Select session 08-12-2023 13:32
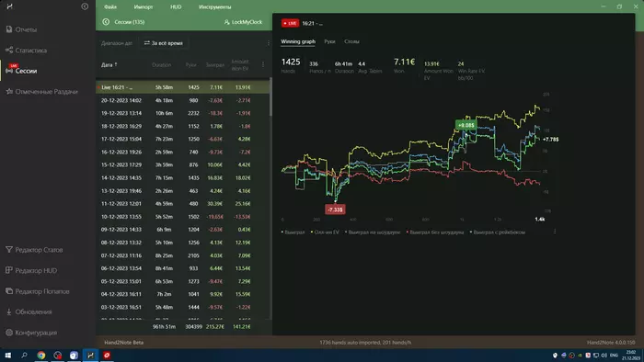This screenshot has height=362, width=644. click(x=183, y=243)
